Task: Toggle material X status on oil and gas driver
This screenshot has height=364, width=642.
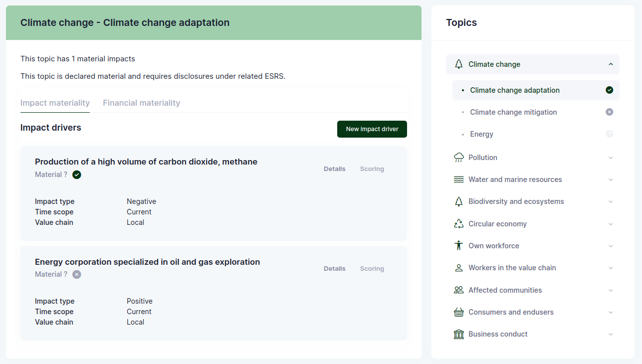Action: pyautogui.click(x=76, y=274)
